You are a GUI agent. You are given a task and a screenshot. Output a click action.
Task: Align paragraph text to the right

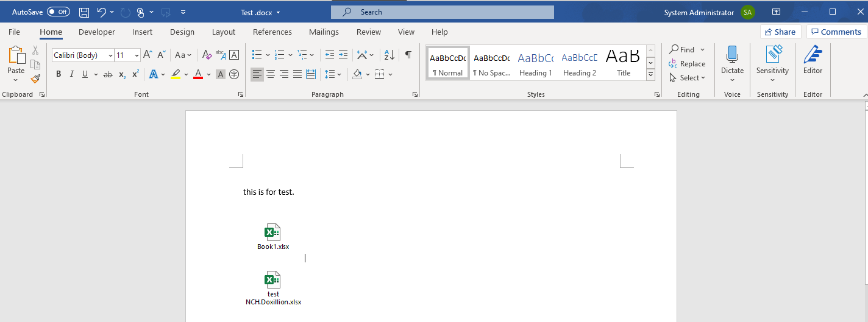point(284,74)
